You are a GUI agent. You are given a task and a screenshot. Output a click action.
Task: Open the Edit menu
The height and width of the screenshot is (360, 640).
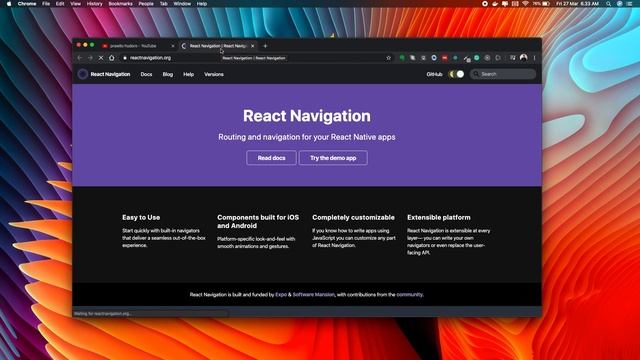point(60,4)
